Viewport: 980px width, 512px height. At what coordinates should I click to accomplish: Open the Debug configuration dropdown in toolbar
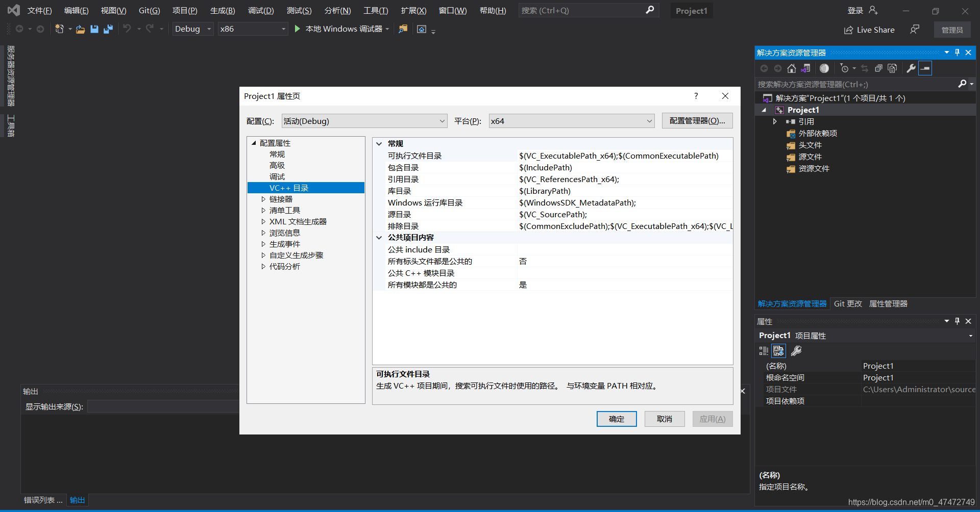coord(193,29)
